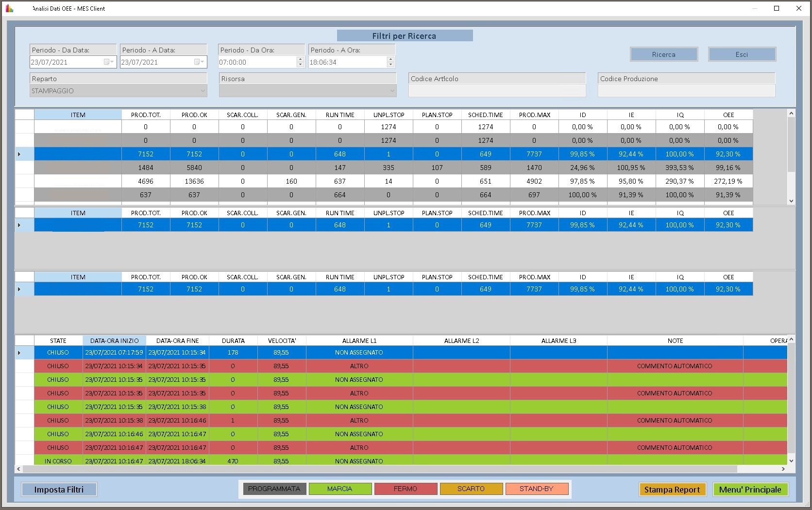The image size is (812, 510).
Task: Click RUN TIME header in second table
Action: [340, 213]
